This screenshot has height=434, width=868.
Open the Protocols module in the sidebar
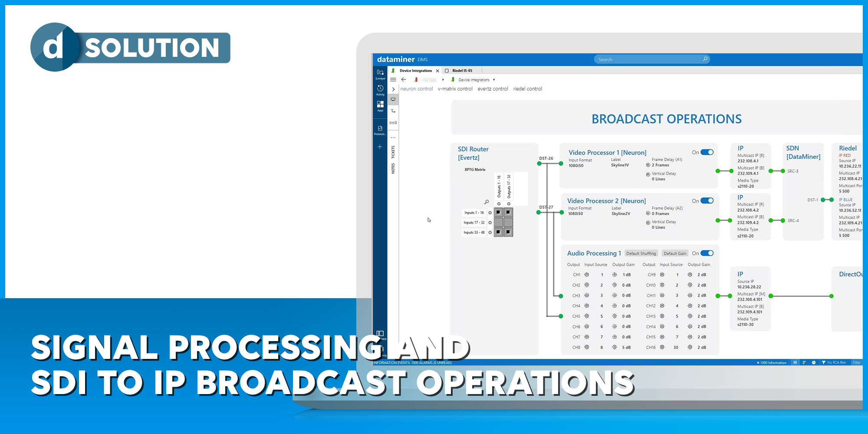point(379,128)
